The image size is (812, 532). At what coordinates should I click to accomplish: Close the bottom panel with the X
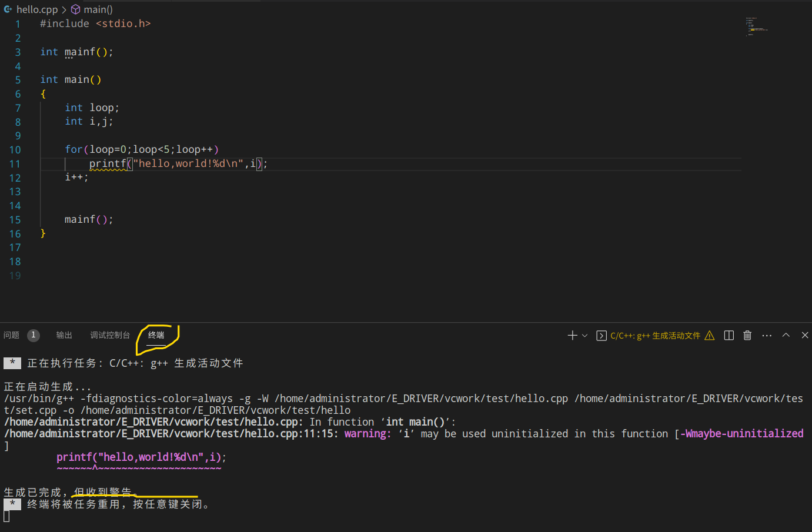(805, 335)
